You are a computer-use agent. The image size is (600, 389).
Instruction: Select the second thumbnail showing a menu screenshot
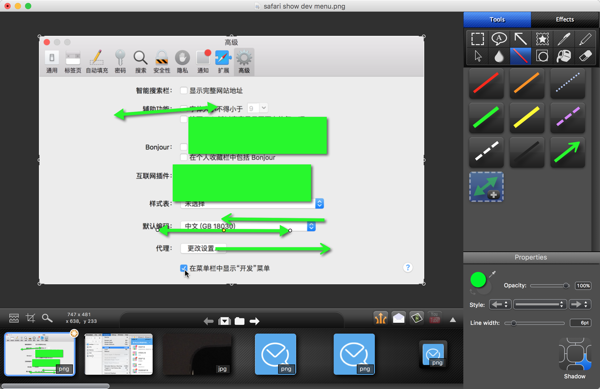119,354
